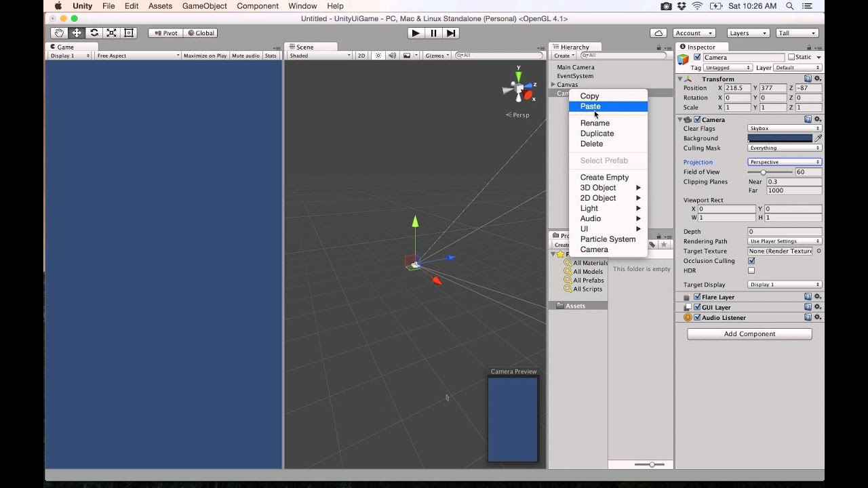Toggle 2D mode in Scene view
The image size is (868, 488).
[x=361, y=56]
